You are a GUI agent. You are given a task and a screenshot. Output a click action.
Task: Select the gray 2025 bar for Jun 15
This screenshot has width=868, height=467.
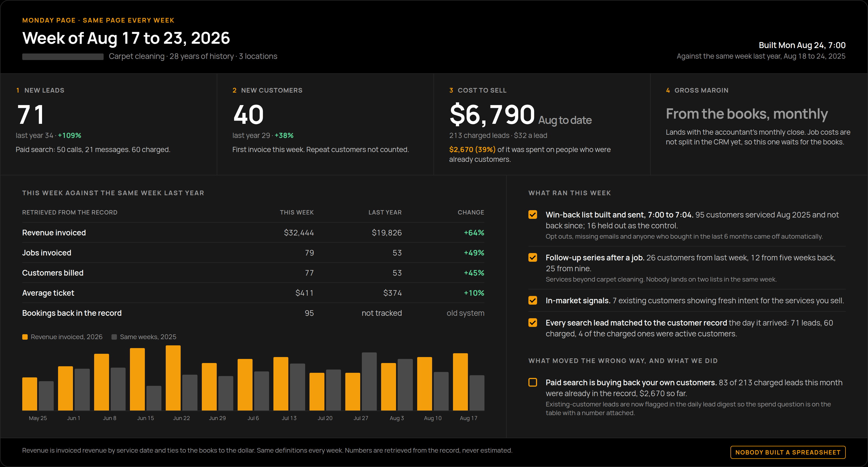pyautogui.click(x=154, y=398)
